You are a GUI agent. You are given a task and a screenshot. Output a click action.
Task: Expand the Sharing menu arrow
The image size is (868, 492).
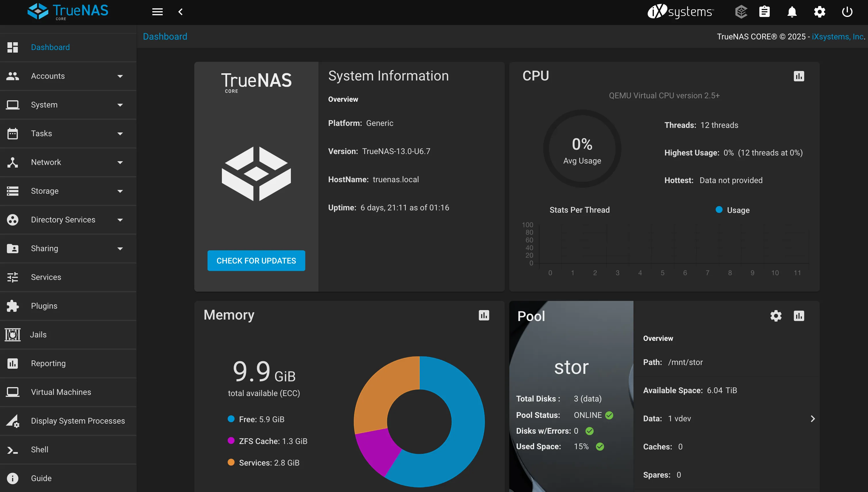120,249
